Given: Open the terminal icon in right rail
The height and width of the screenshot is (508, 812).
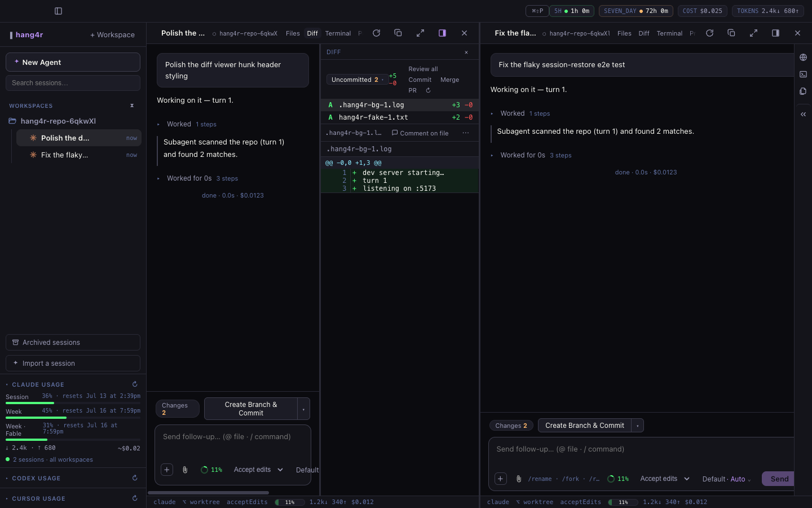Looking at the screenshot, I should [x=803, y=75].
